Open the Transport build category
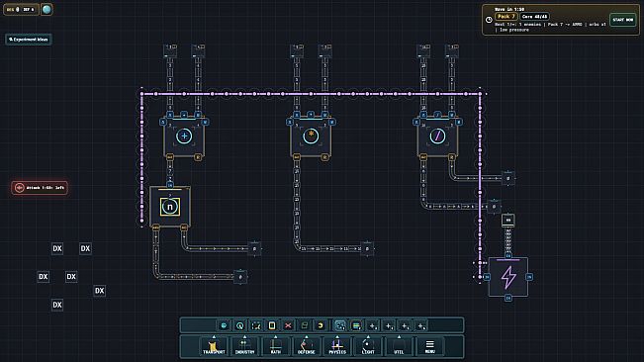Viewport: 644px width, 362px height. point(214,347)
